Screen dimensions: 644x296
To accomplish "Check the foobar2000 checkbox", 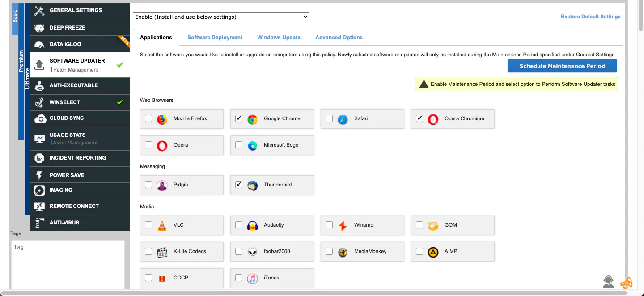I will 239,251.
